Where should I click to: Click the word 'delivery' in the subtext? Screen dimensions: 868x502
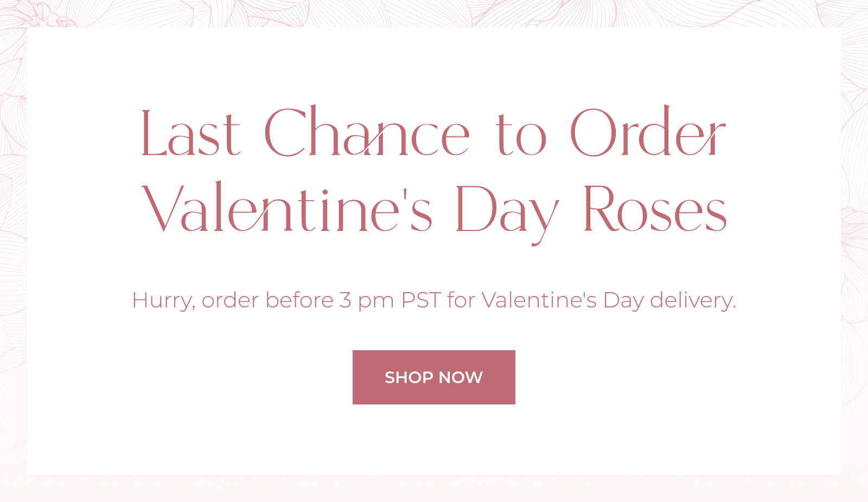(691, 301)
